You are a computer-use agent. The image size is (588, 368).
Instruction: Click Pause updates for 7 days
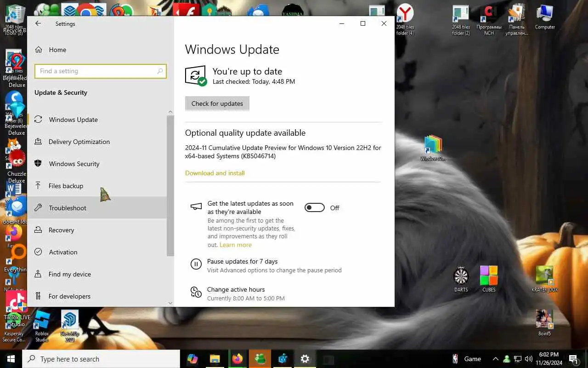[x=243, y=261]
